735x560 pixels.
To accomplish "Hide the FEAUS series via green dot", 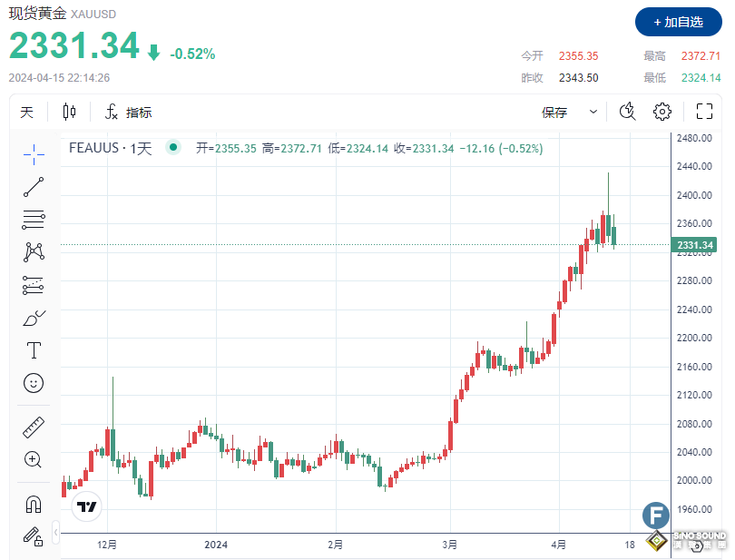I will pos(172,146).
